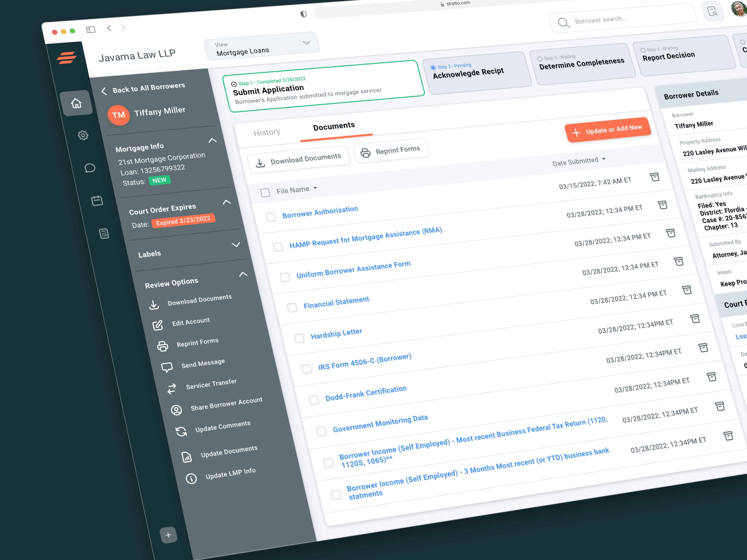Click the borrower search magnifier icon

coord(564,23)
